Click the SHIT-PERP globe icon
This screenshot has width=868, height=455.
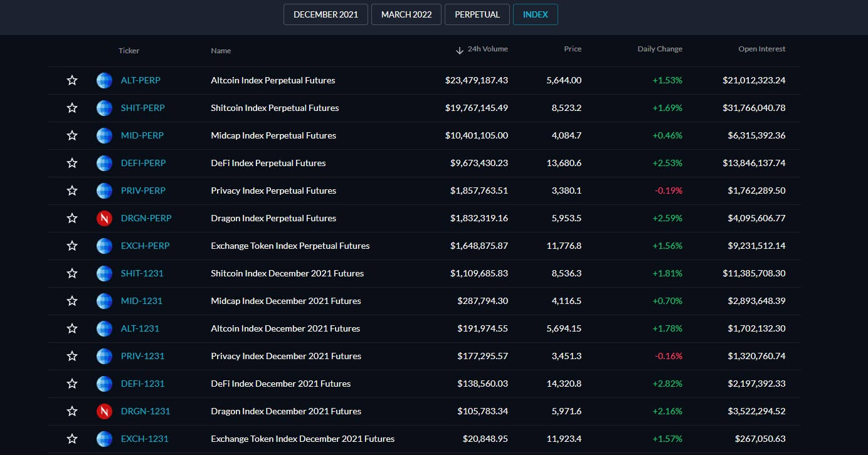pos(104,108)
